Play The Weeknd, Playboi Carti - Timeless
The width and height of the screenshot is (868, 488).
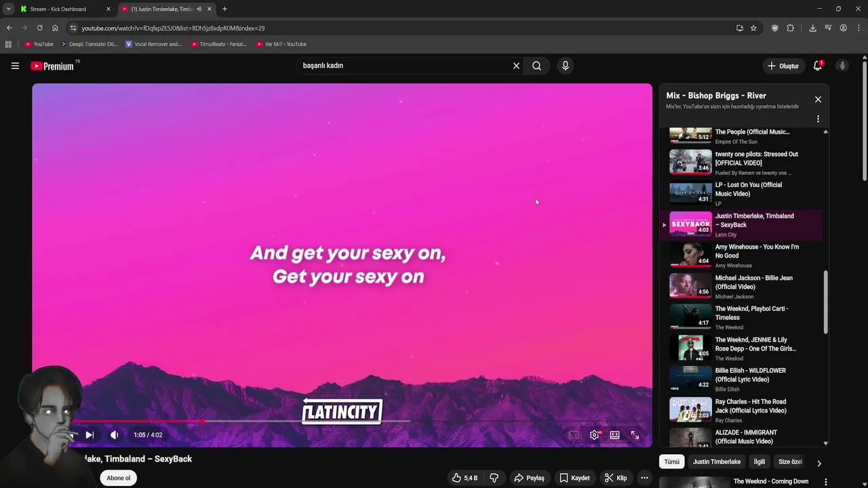[x=742, y=317]
